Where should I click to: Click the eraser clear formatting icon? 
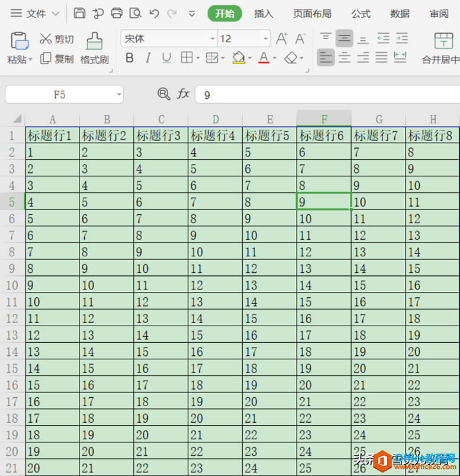click(x=291, y=57)
